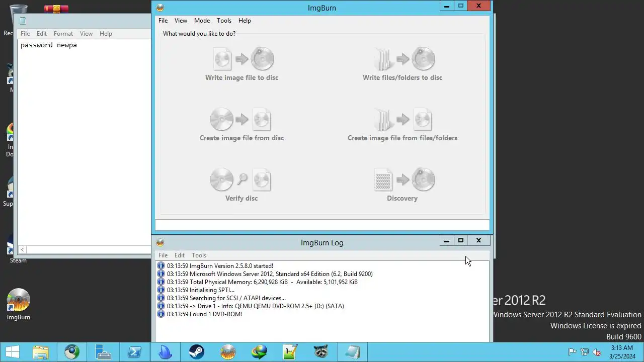Select ImgBurn desktop shortcut icon
Viewport: 644px width, 362px height.
[18, 305]
